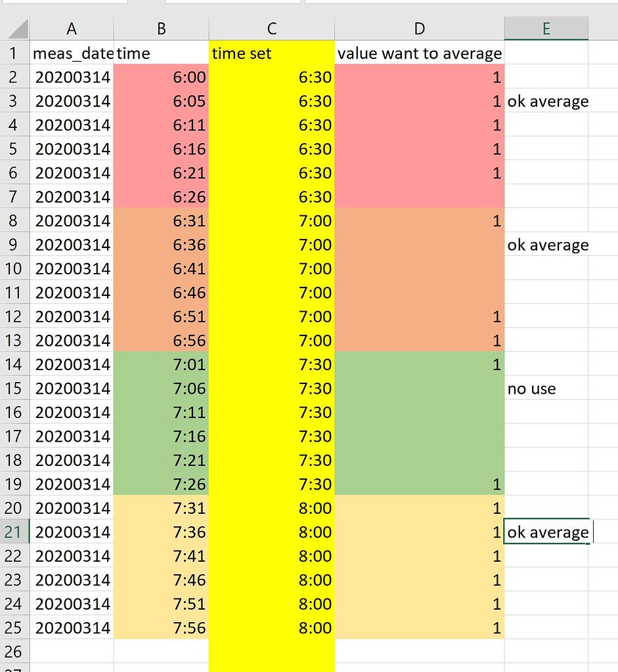Viewport: 618px width, 672px height.
Task: Select the time cell 7:01
Action: coord(162,364)
